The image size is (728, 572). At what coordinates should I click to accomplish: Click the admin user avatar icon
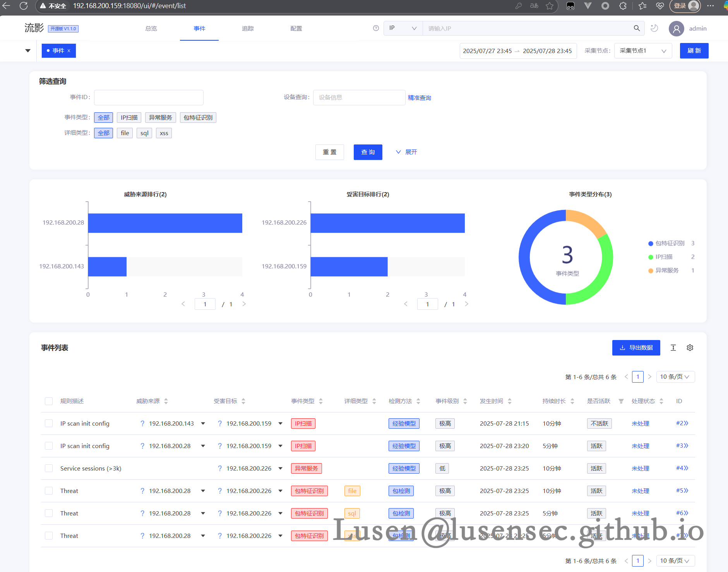pyautogui.click(x=676, y=29)
